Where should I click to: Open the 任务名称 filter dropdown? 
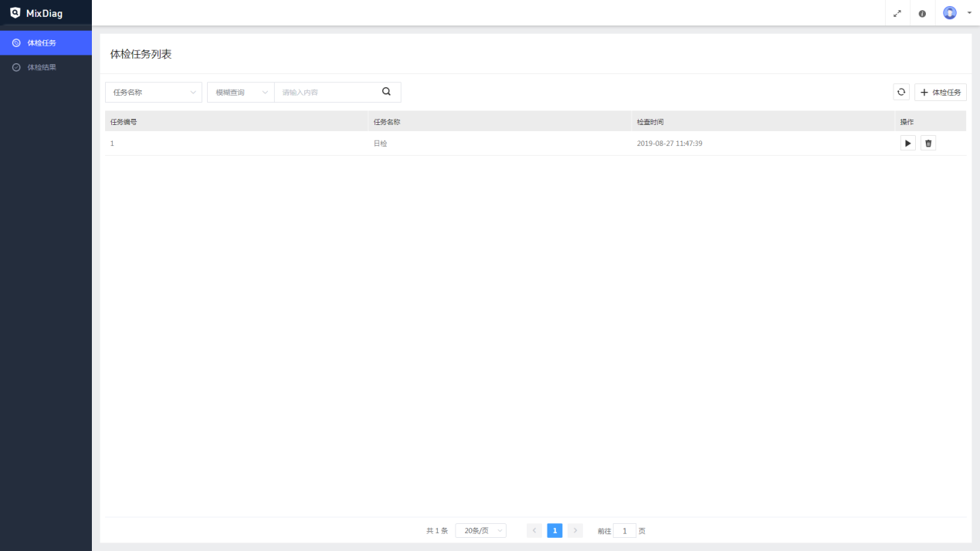pos(153,92)
